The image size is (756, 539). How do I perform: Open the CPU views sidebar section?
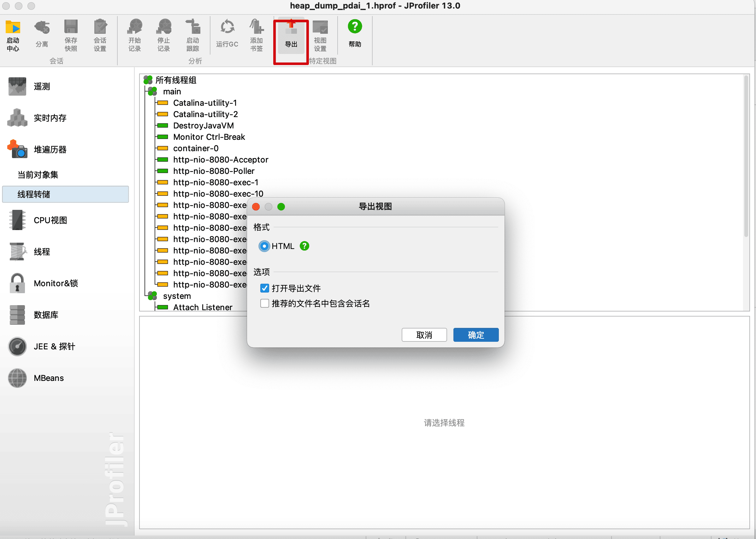point(50,220)
